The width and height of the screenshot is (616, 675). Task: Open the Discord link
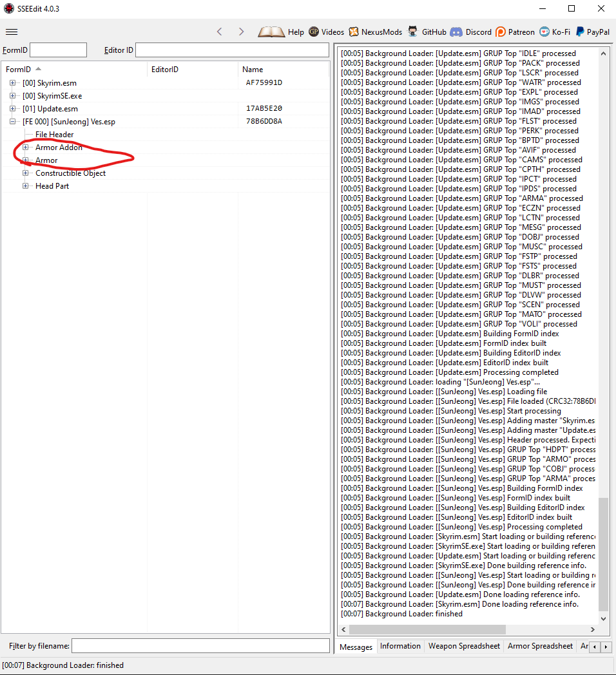pos(479,32)
